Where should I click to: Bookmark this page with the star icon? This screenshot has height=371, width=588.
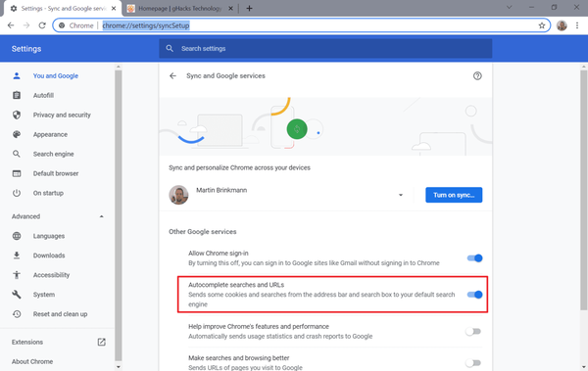click(x=542, y=25)
